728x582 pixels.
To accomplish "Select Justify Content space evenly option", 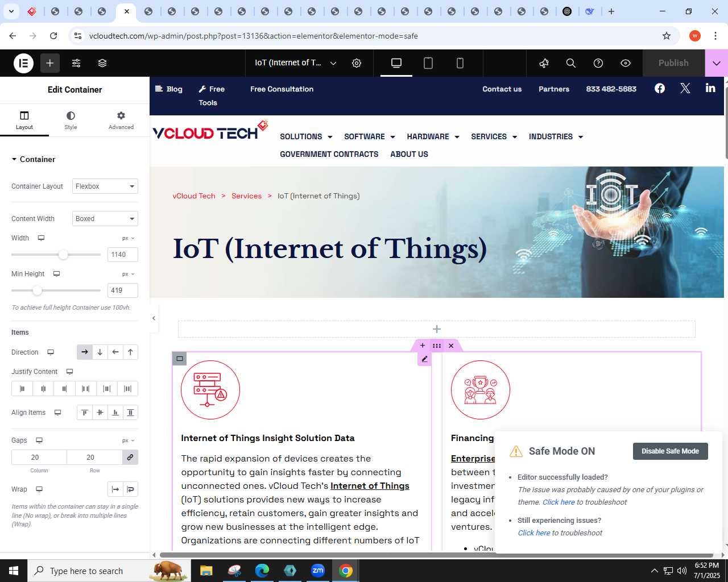I will click(x=127, y=389).
